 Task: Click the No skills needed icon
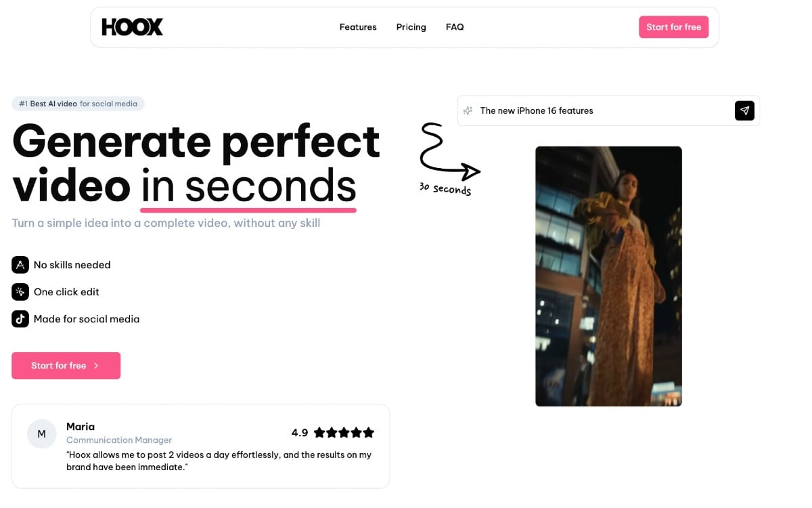20,265
